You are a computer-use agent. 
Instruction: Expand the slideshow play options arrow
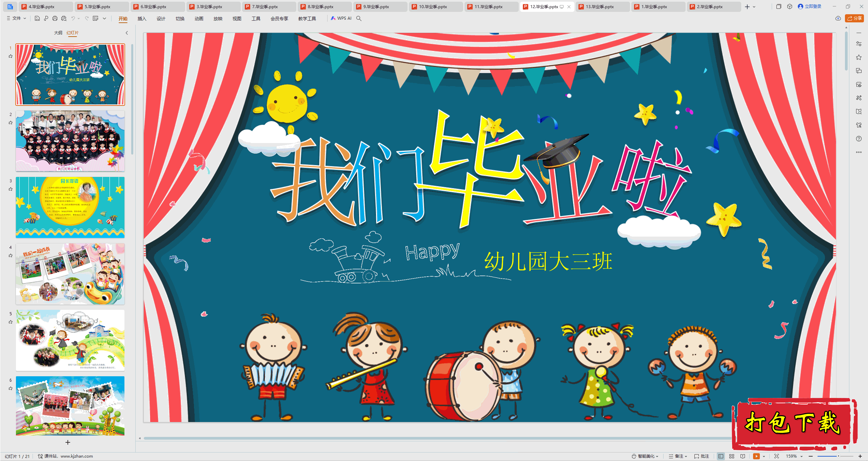tap(764, 456)
